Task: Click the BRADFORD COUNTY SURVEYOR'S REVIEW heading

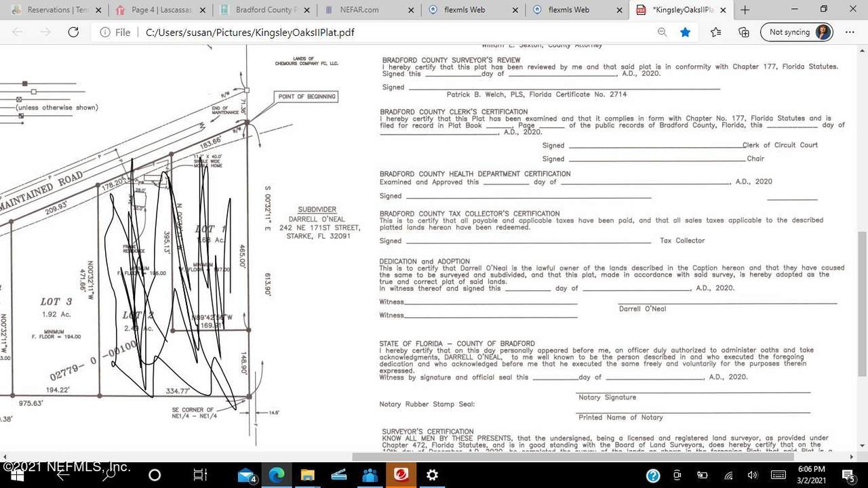Action: (x=452, y=60)
